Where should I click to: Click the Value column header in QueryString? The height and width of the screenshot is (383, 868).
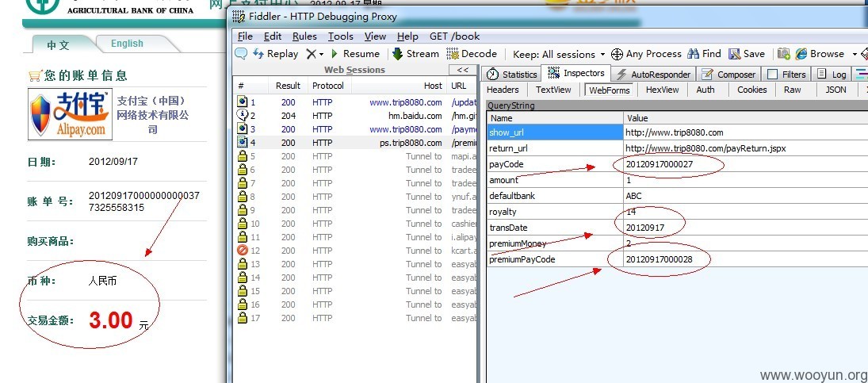pos(746,118)
